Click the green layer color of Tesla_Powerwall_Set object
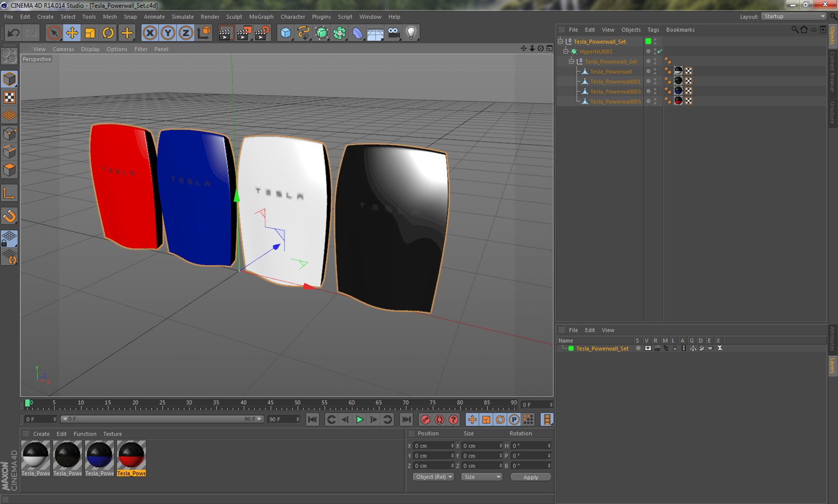The height and width of the screenshot is (504, 838). [648, 41]
